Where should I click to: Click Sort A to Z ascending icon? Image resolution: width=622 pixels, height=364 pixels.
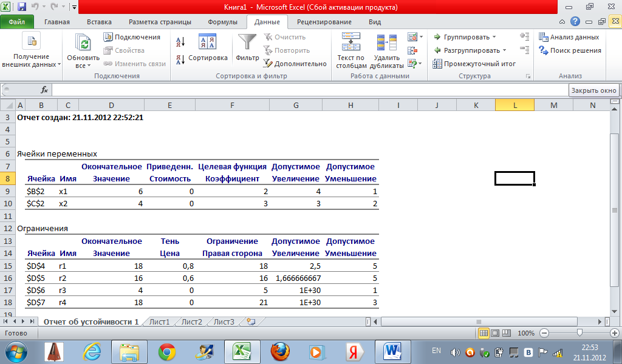coord(180,41)
